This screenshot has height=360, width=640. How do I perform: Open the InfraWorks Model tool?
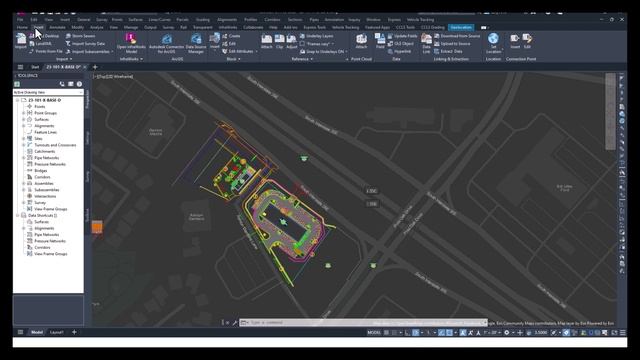click(131, 43)
